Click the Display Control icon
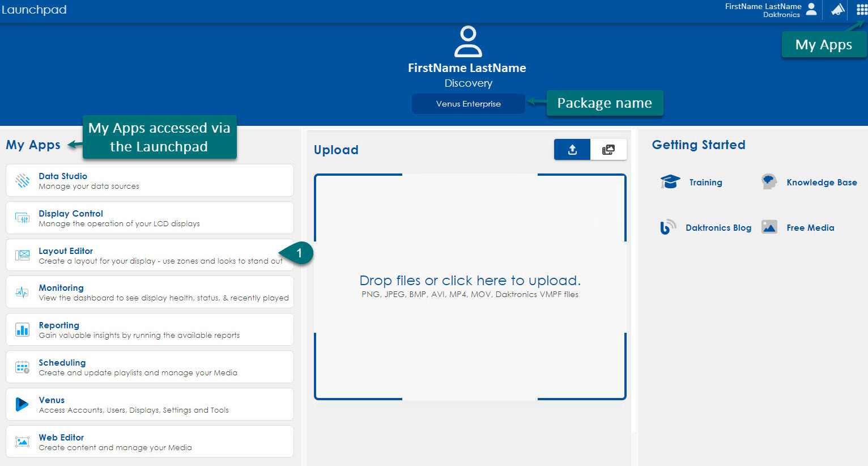868x466 pixels. click(22, 218)
